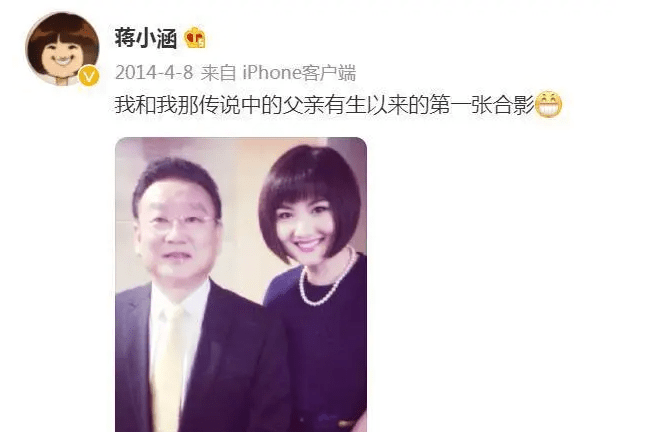Open 蒋小涵's cartoon profile avatar
The height and width of the screenshot is (432, 656).
(62, 49)
